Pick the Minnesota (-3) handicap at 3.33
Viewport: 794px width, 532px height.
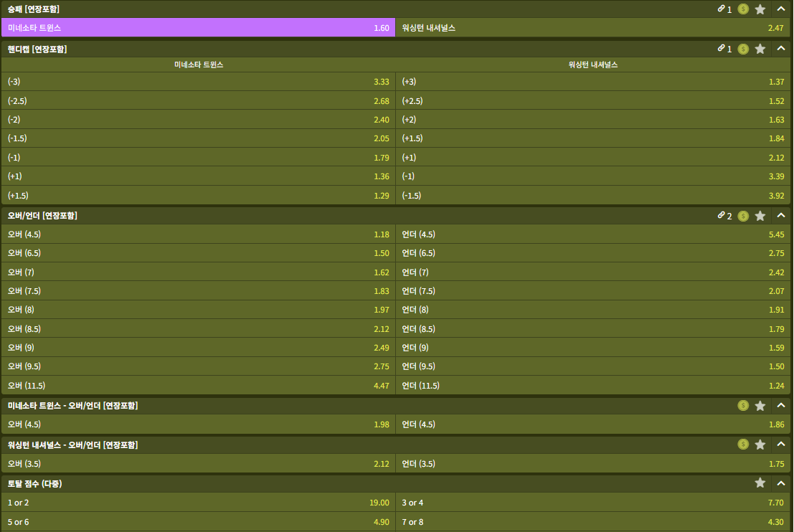(x=198, y=82)
